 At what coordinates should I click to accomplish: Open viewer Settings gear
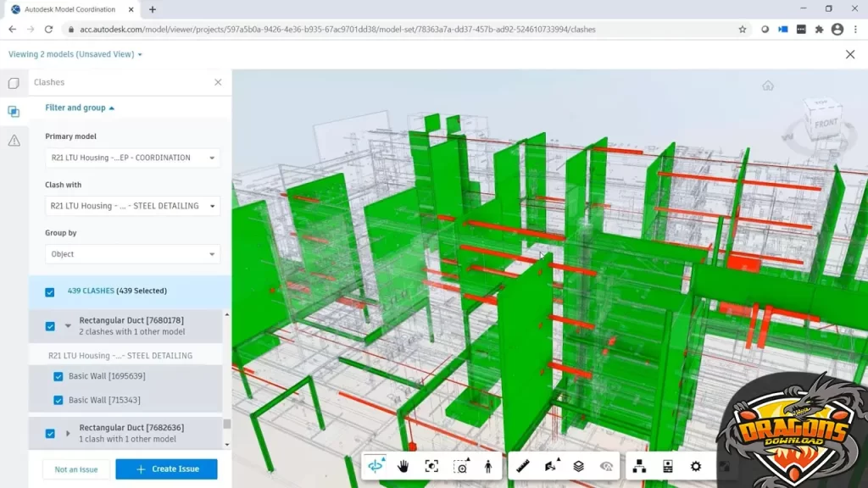[695, 465]
